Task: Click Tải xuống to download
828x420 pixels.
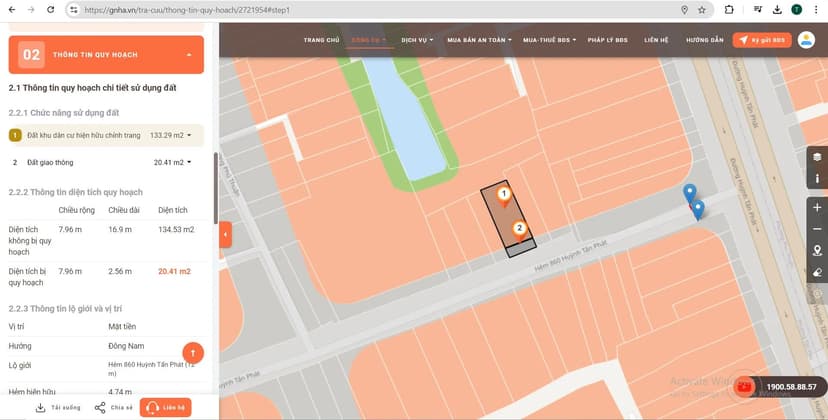Action: 58,407
